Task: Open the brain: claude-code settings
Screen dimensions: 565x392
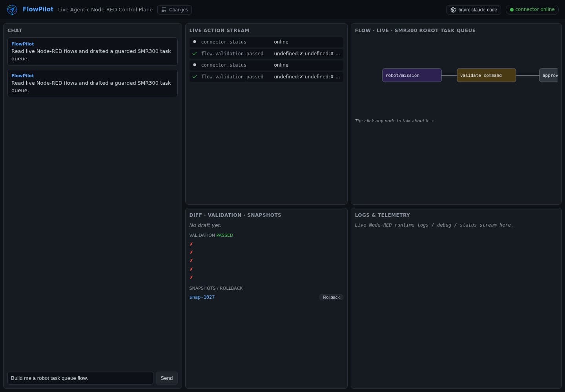Action: [474, 10]
